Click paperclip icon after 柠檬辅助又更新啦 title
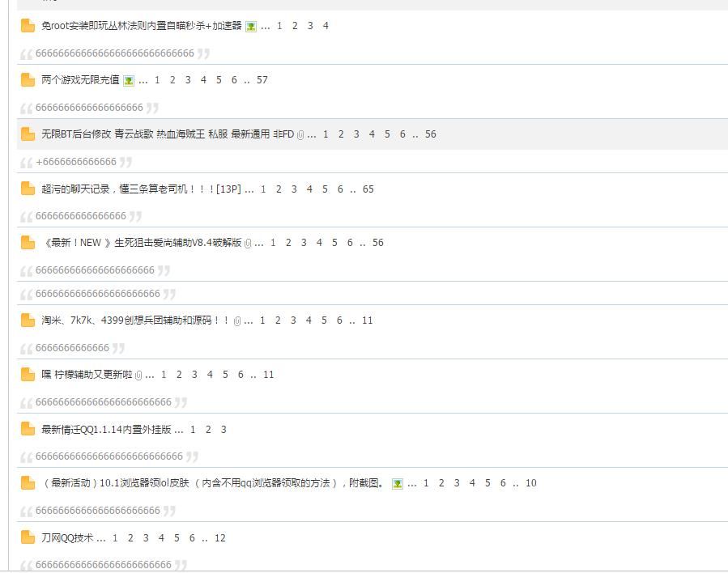 click(x=138, y=376)
